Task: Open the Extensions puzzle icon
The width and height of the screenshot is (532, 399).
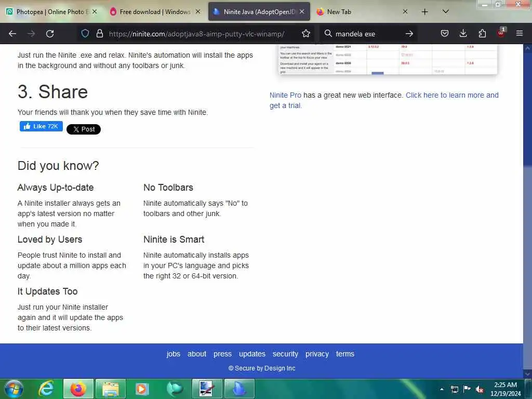Action: pos(482,33)
